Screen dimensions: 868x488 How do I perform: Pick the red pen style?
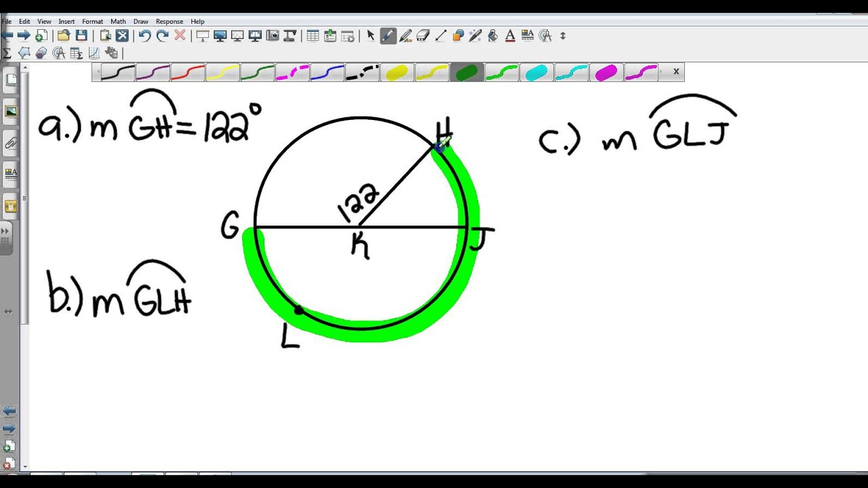click(188, 73)
